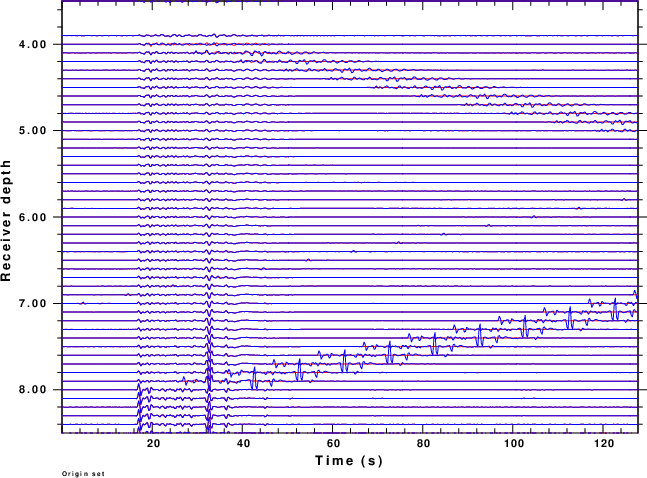This screenshot has width=647, height=478.
Task: Click the "Origin set" status text
Action: (x=83, y=474)
